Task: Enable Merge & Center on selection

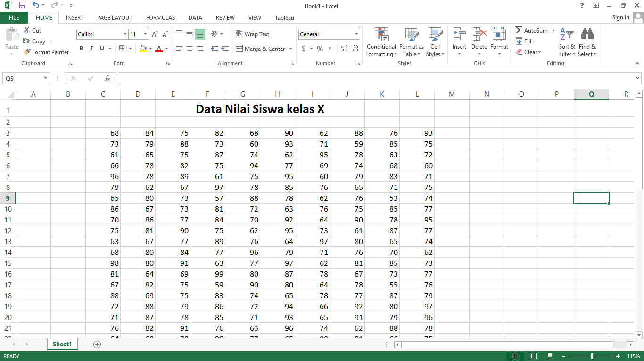Action: click(261, 49)
